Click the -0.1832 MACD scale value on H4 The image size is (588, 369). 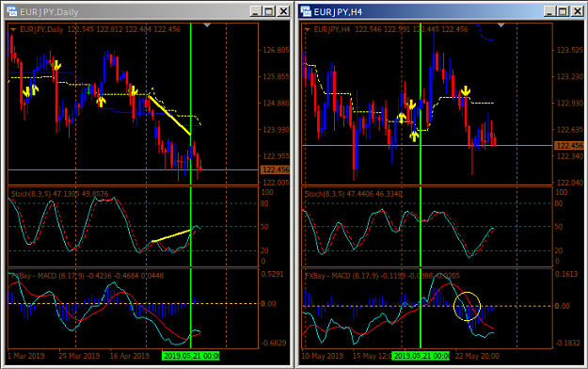[x=567, y=343]
